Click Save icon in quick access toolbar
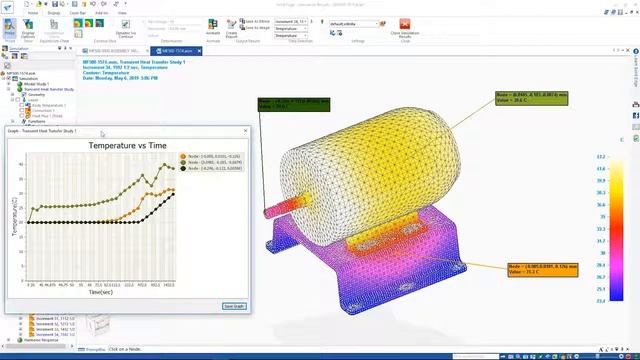 (55, 4)
